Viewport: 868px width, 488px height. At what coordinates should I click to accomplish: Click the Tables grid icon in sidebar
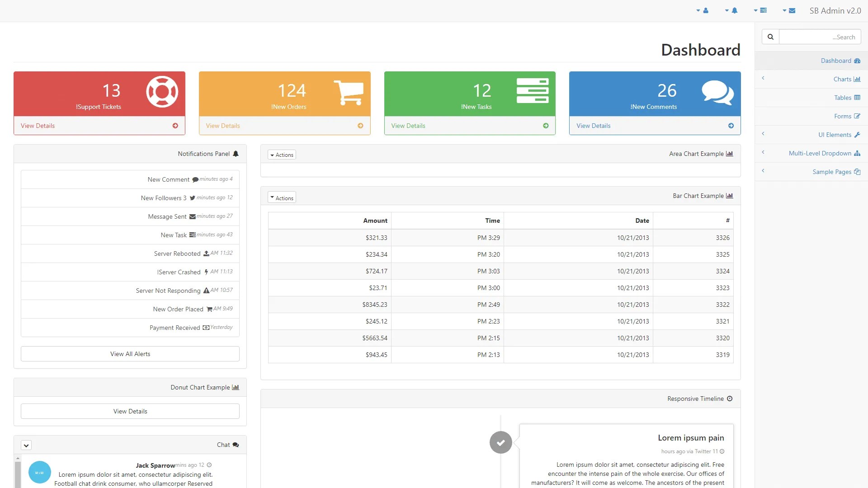[x=857, y=98]
